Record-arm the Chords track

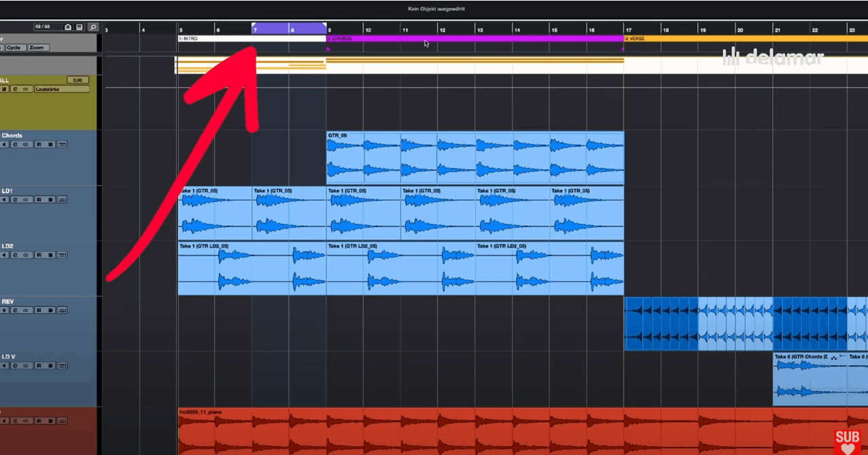pyautogui.click(x=39, y=144)
